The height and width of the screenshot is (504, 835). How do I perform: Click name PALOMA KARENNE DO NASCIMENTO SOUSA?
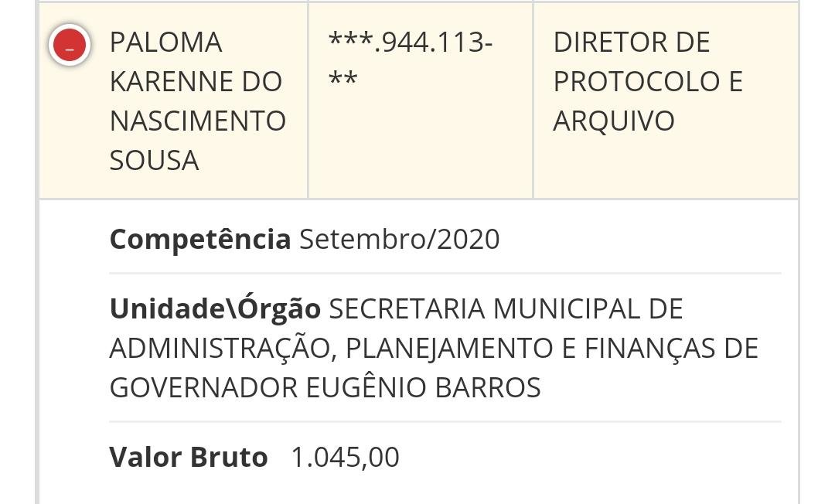198,101
